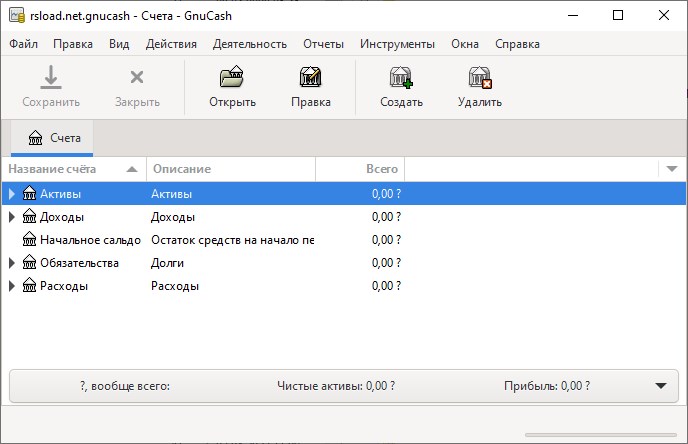688x444 pixels.
Task: Expand the Активы account tree
Action: pos(12,193)
